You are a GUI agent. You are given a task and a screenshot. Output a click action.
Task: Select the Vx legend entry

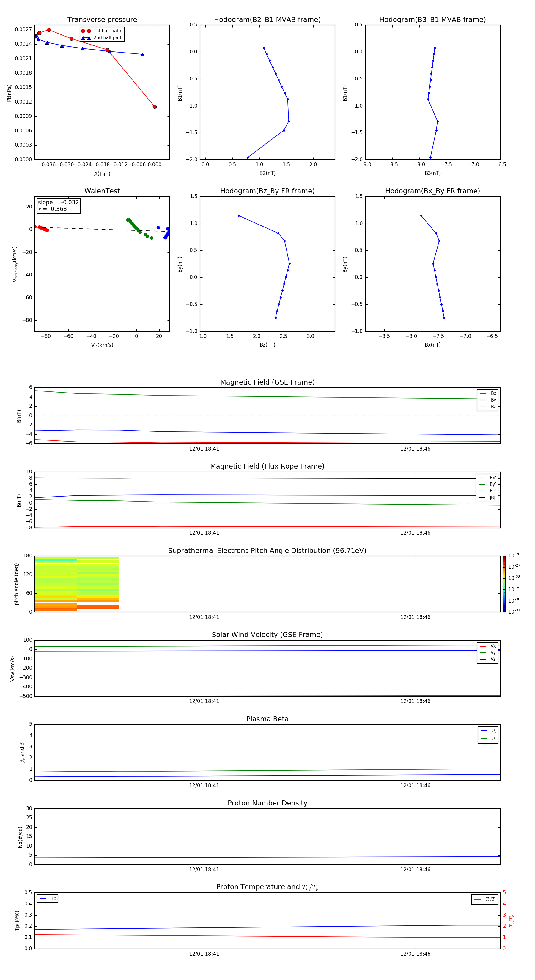point(488,646)
